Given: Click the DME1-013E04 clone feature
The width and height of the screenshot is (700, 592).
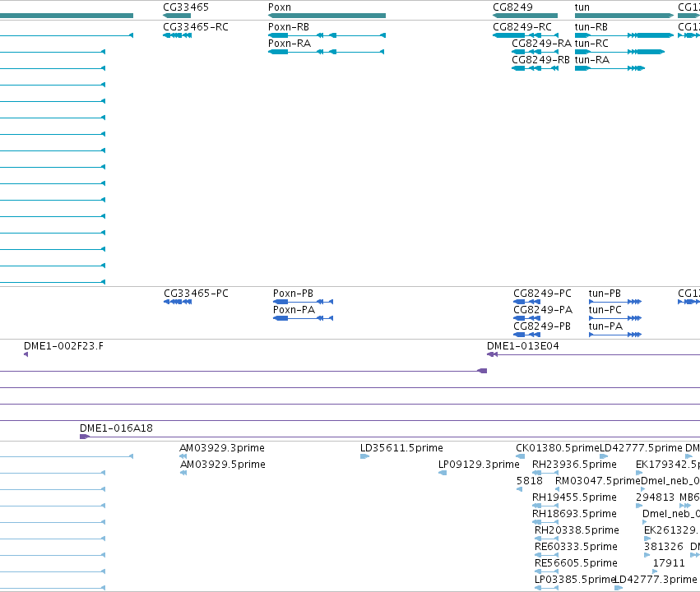Looking at the screenshot, I should [593, 354].
